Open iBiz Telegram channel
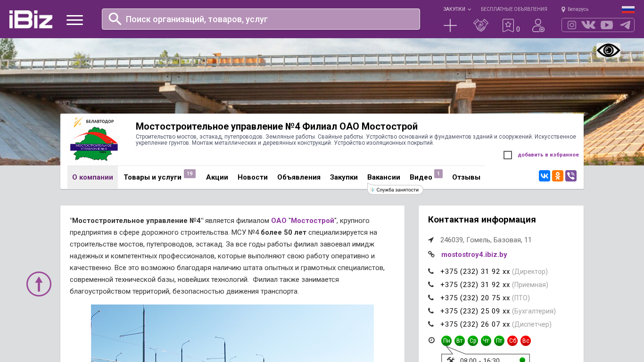644x362 pixels. coord(625,25)
